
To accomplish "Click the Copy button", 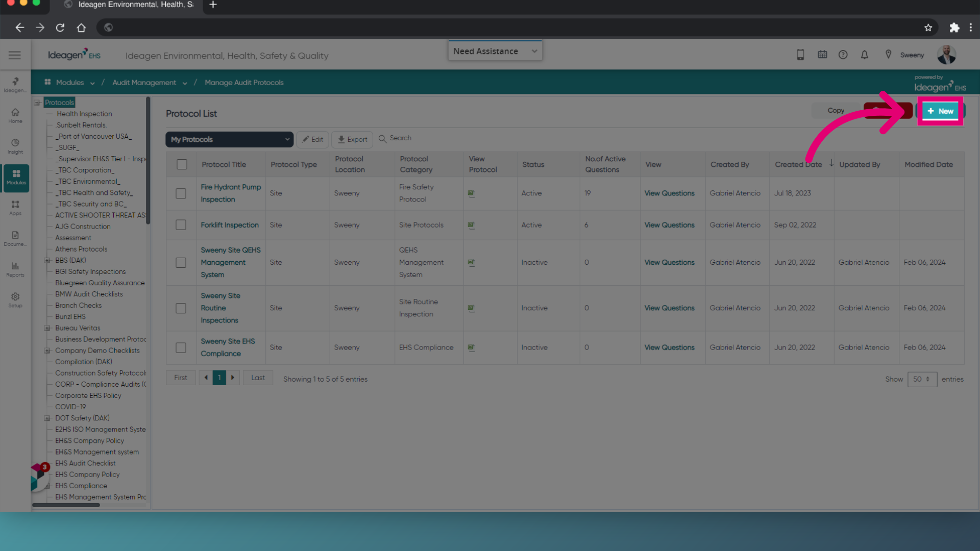I will click(836, 110).
